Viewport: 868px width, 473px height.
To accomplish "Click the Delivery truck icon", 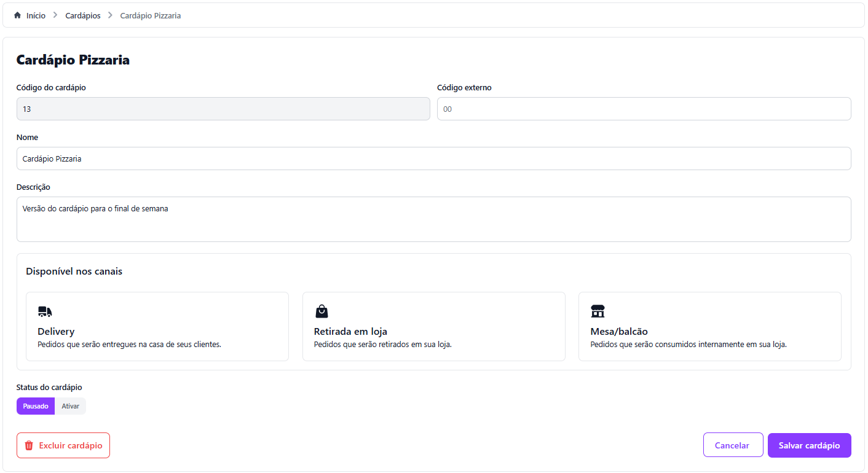I will click(45, 311).
